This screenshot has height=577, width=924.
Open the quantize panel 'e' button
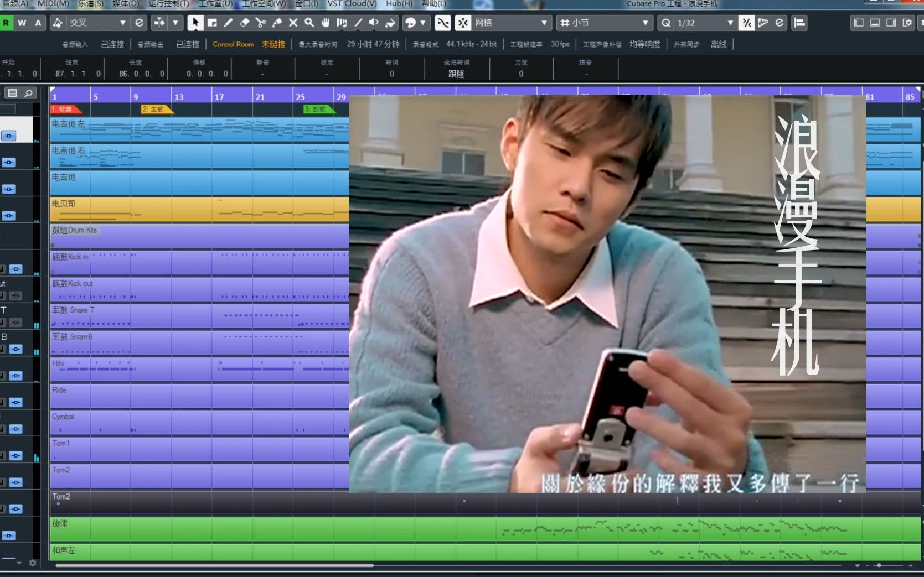[x=779, y=23]
